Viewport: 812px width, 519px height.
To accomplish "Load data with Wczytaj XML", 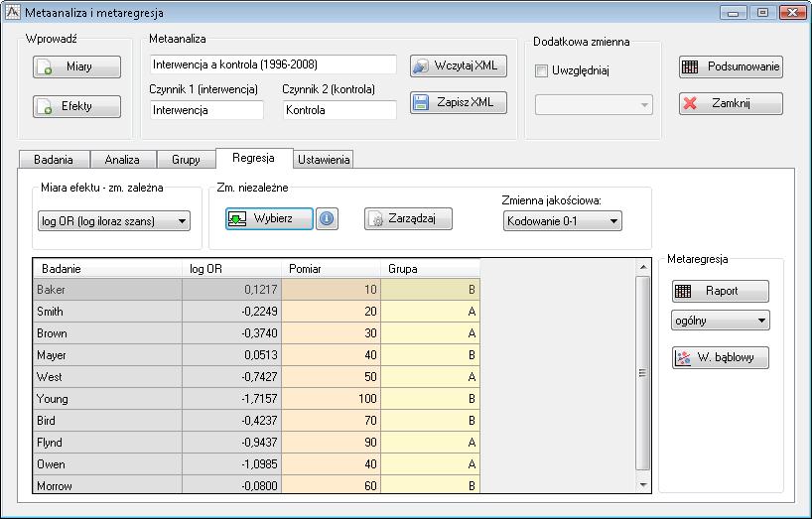I will tap(459, 65).
